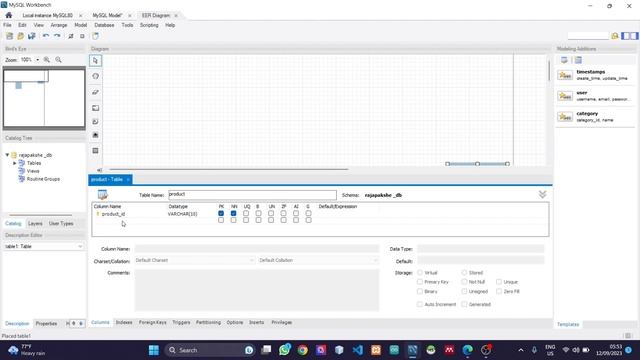The height and width of the screenshot is (360, 640).
Task: Check ZF for product_id column
Action: [x=283, y=213]
